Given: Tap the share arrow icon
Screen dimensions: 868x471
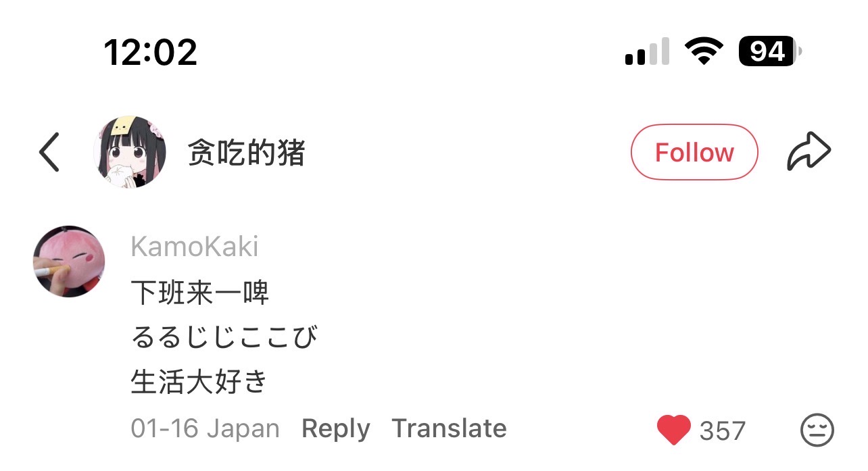Looking at the screenshot, I should click(809, 152).
